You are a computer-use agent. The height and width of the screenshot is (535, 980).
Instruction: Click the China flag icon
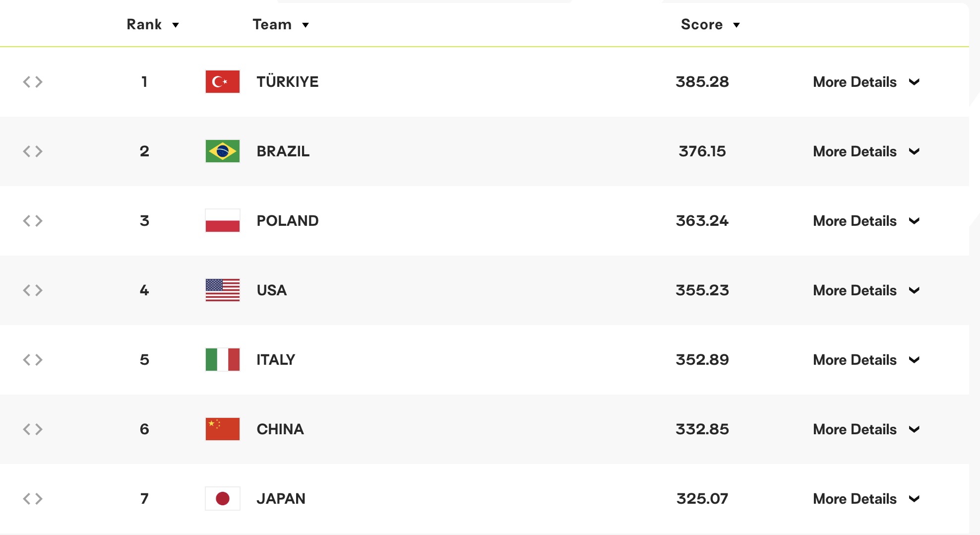tap(222, 429)
